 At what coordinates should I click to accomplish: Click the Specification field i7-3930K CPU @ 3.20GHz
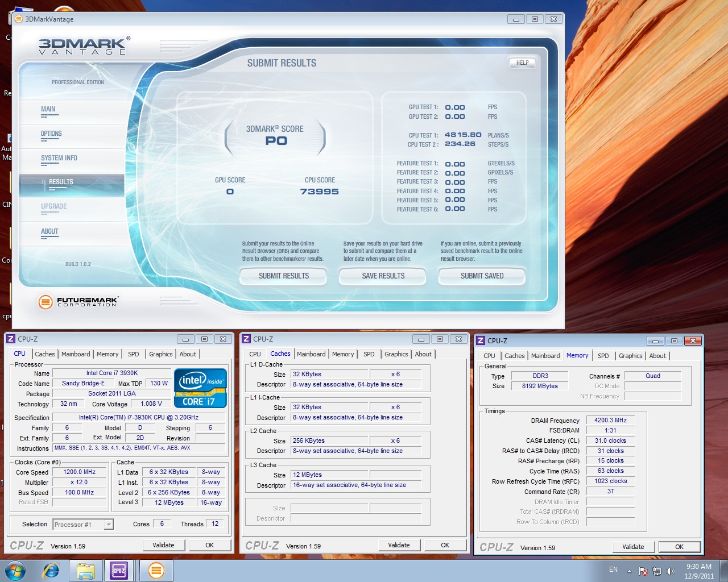(x=139, y=417)
